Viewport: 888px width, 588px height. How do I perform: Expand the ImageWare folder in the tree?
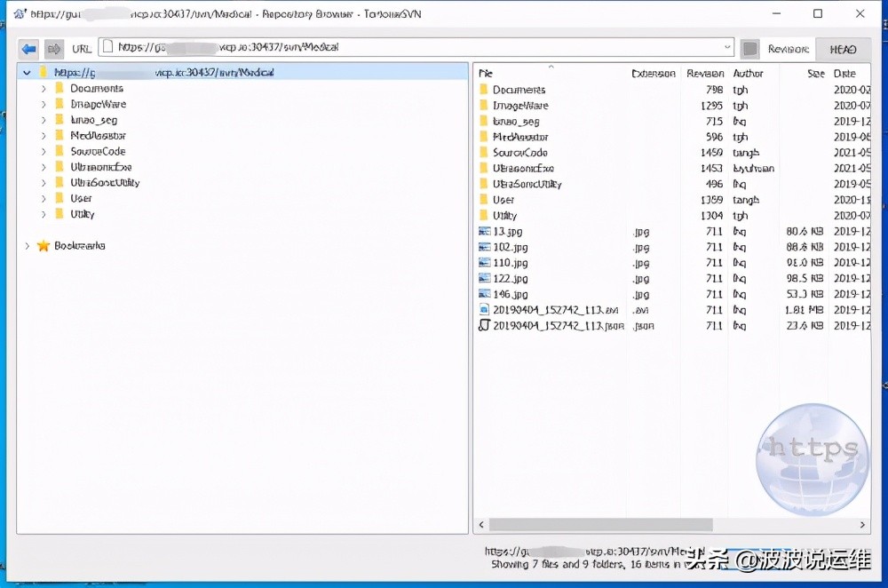pos(44,104)
